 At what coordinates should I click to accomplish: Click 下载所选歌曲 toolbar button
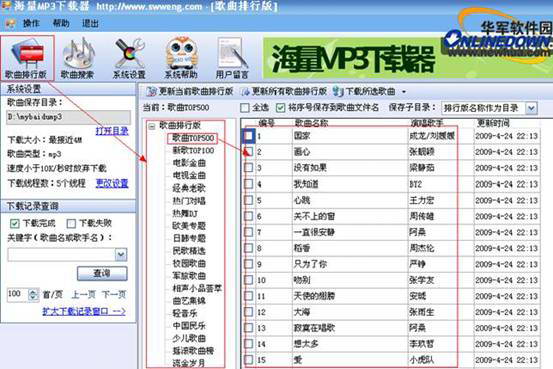point(364,91)
